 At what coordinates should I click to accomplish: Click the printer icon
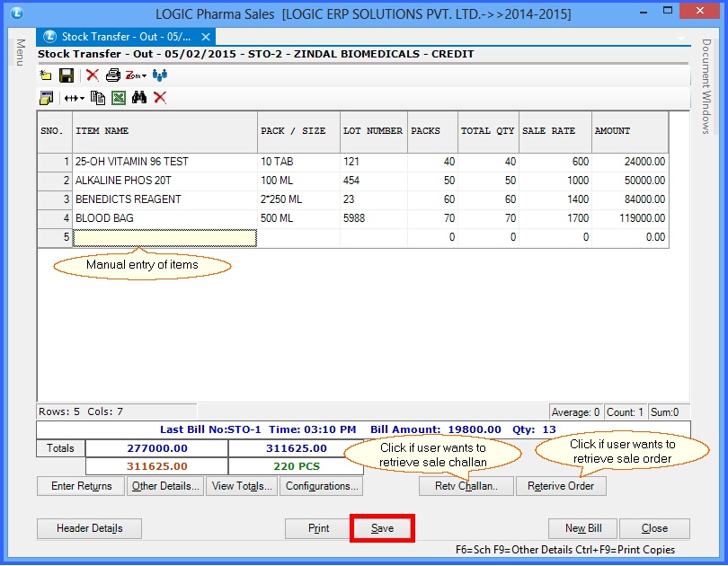113,75
